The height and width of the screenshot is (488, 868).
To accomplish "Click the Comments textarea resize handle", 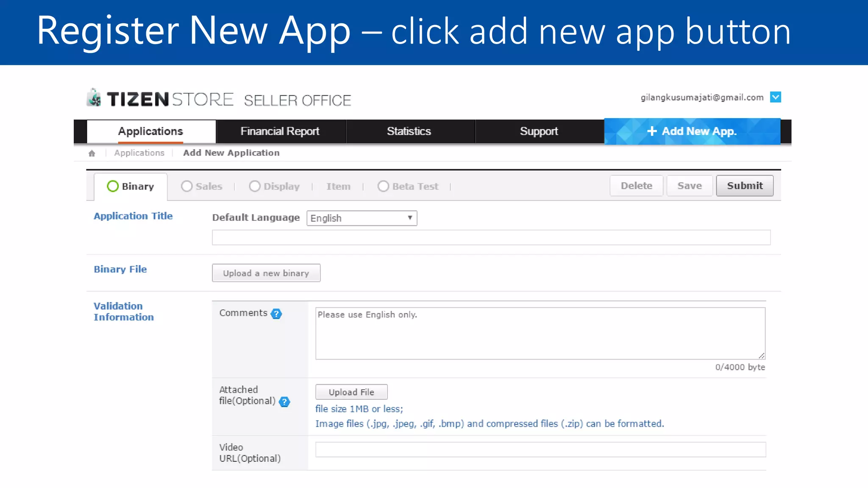I will tap(762, 356).
